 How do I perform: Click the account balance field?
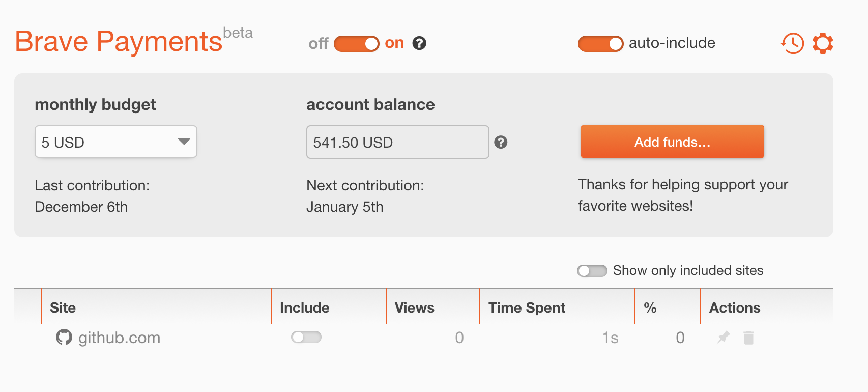click(x=397, y=142)
